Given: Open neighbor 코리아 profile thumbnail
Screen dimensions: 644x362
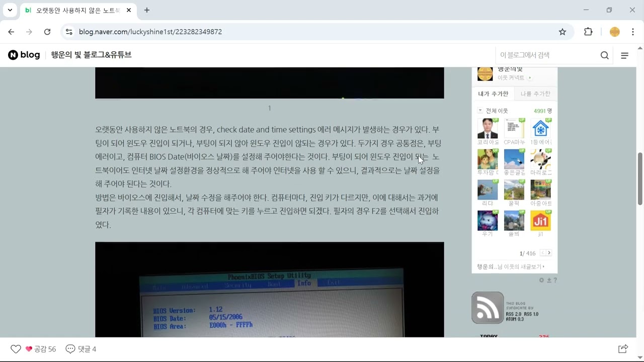Looking at the screenshot, I should pos(488,129).
